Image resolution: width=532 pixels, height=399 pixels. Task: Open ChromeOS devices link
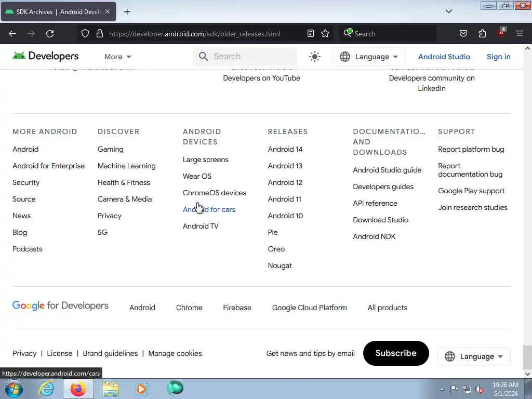[215, 193]
